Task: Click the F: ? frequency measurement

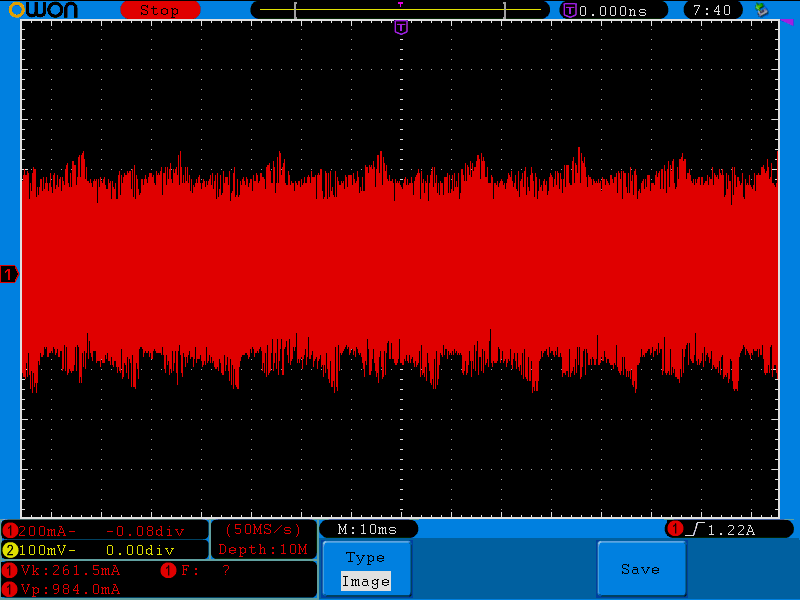Action: coord(205,570)
